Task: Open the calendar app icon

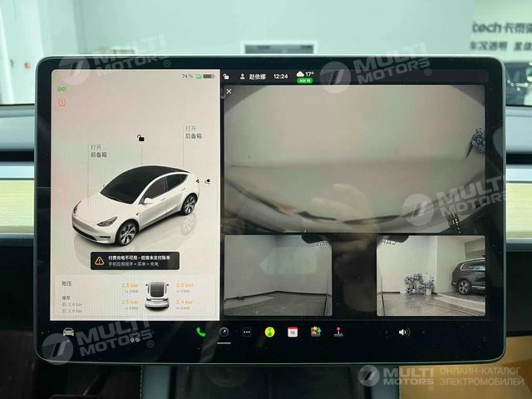Action: tap(293, 332)
